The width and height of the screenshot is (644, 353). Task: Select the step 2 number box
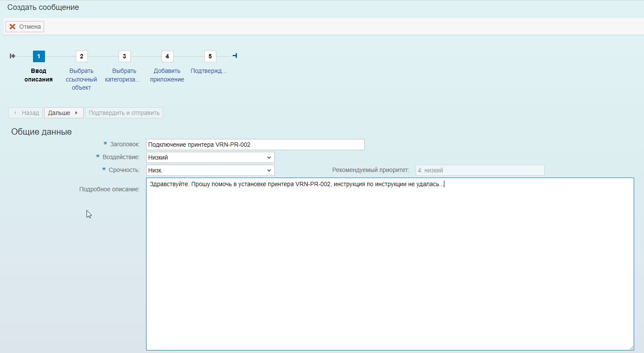tap(81, 56)
